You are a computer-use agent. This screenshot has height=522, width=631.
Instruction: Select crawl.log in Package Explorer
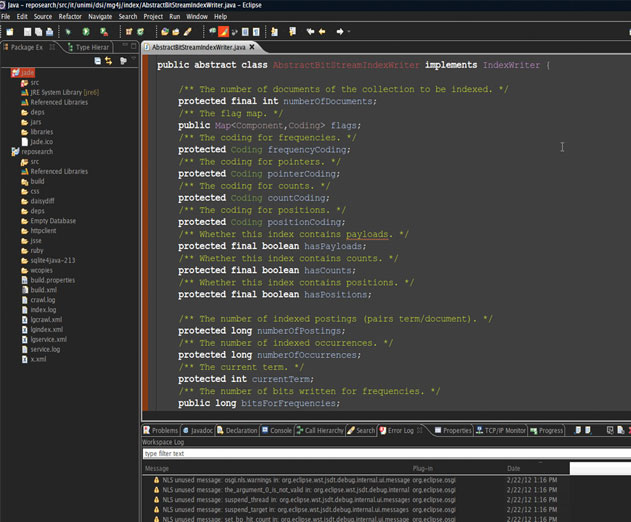[x=38, y=300]
